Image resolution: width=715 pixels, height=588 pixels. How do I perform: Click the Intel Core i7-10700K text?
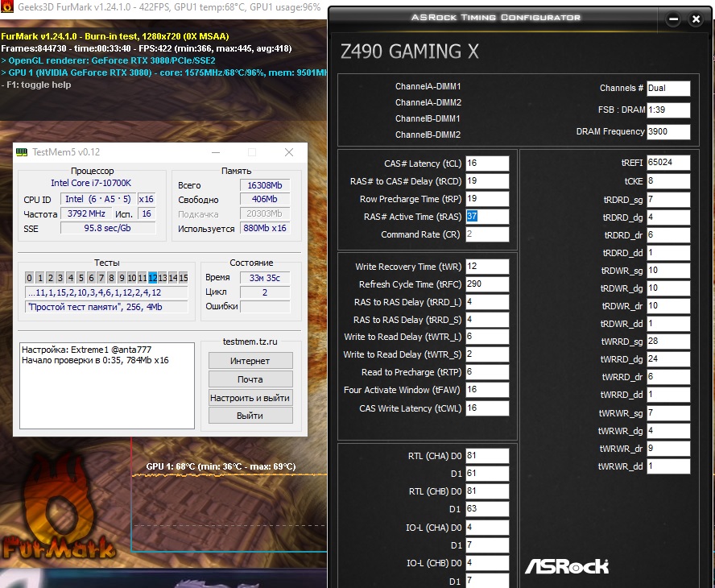(91, 183)
